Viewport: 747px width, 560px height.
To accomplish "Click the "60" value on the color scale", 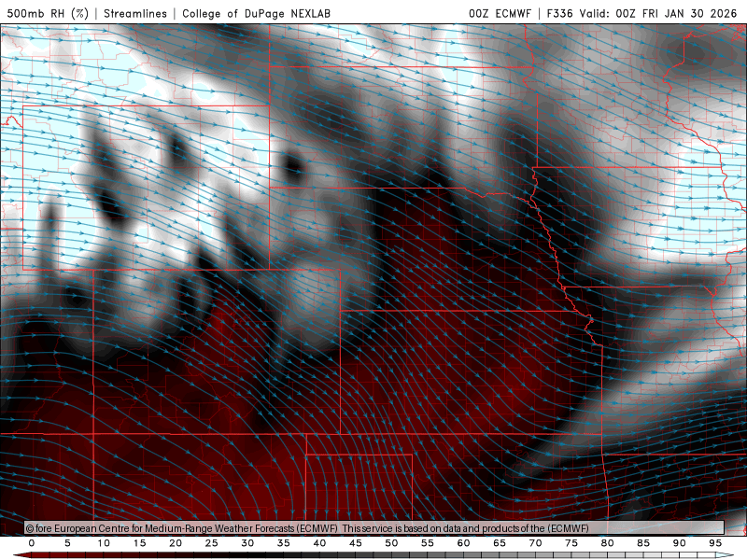I will tap(463, 543).
